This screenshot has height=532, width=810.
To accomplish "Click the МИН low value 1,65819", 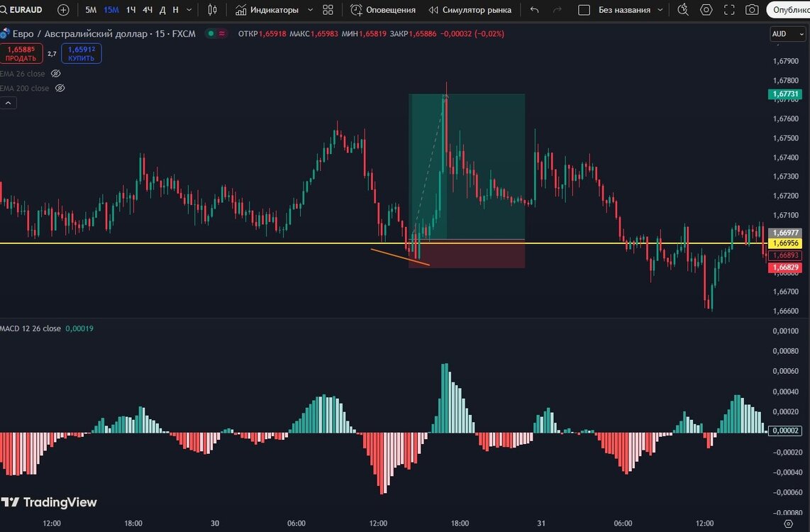I will (x=372, y=33).
